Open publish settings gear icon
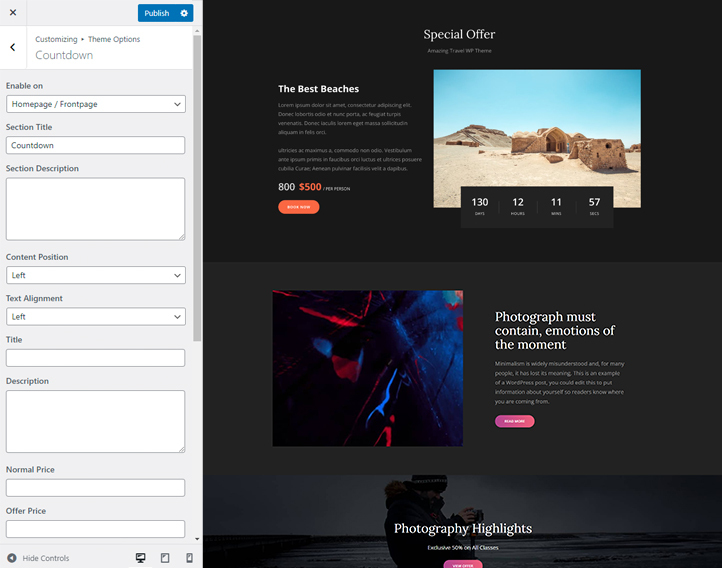The width and height of the screenshot is (722, 568). [x=184, y=13]
